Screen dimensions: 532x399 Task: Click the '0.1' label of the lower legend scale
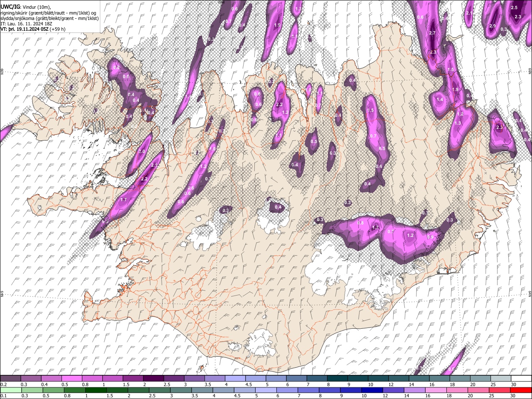(x=3, y=396)
